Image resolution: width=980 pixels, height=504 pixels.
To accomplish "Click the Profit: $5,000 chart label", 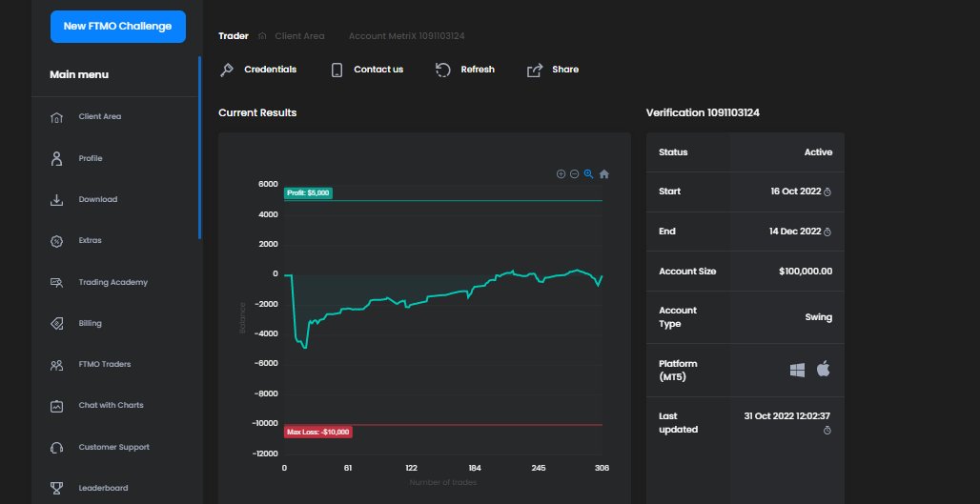I will (x=308, y=193).
